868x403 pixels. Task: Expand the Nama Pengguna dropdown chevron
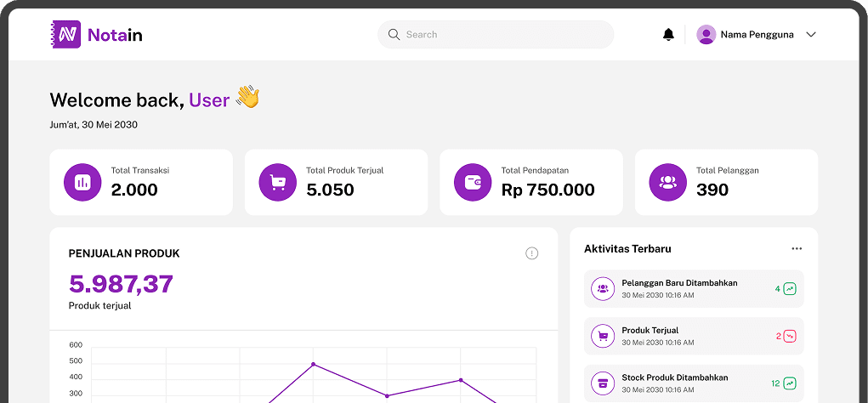(810, 35)
